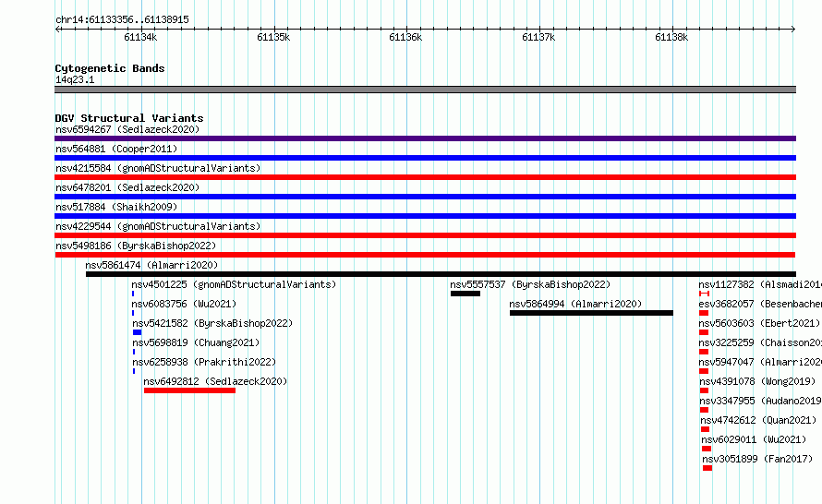Select the blue nsv6478201 variant bar

point(425,197)
